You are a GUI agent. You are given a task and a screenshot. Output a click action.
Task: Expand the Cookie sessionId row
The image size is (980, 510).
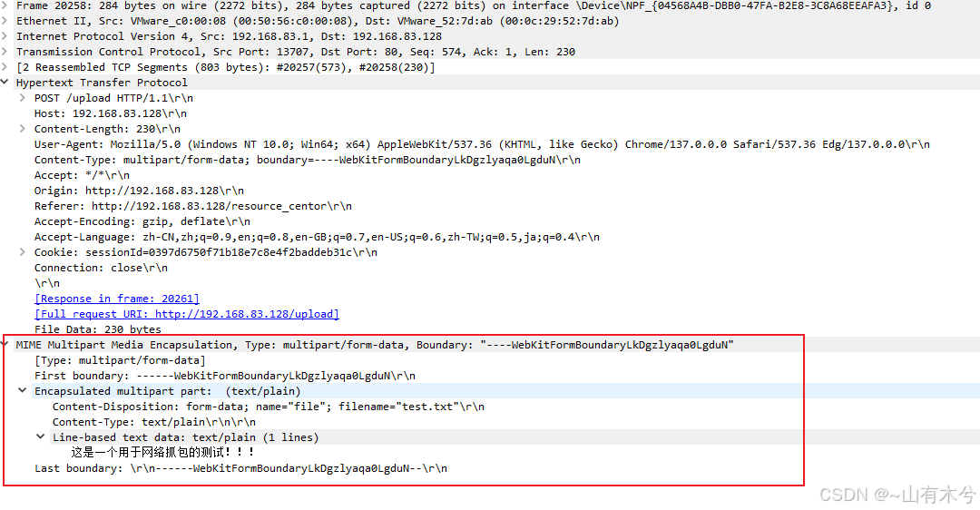click(23, 252)
